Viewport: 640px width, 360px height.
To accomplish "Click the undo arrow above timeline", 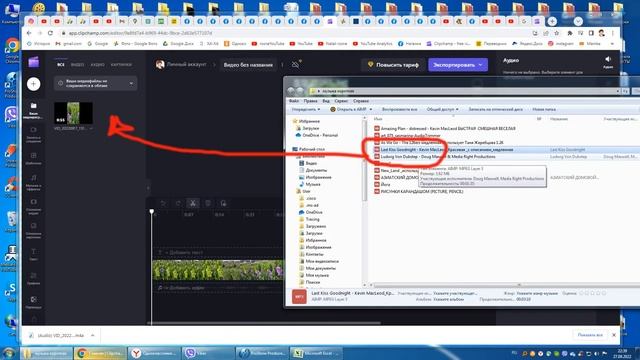I will [x=163, y=203].
